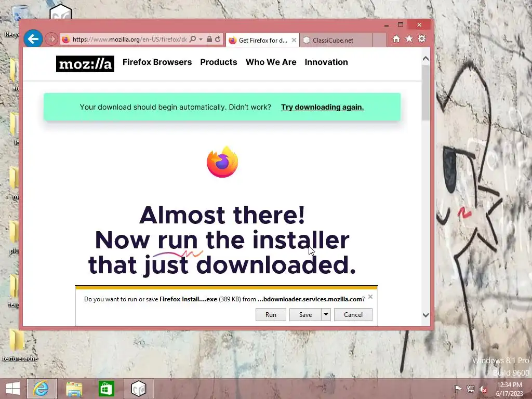
Task: Click Try downloading again link
Action: pyautogui.click(x=322, y=107)
